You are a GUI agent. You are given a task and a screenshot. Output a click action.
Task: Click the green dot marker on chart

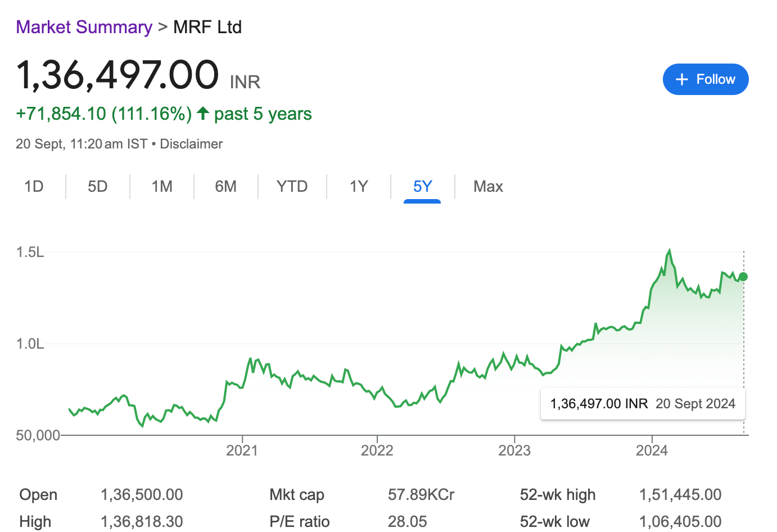point(743,277)
